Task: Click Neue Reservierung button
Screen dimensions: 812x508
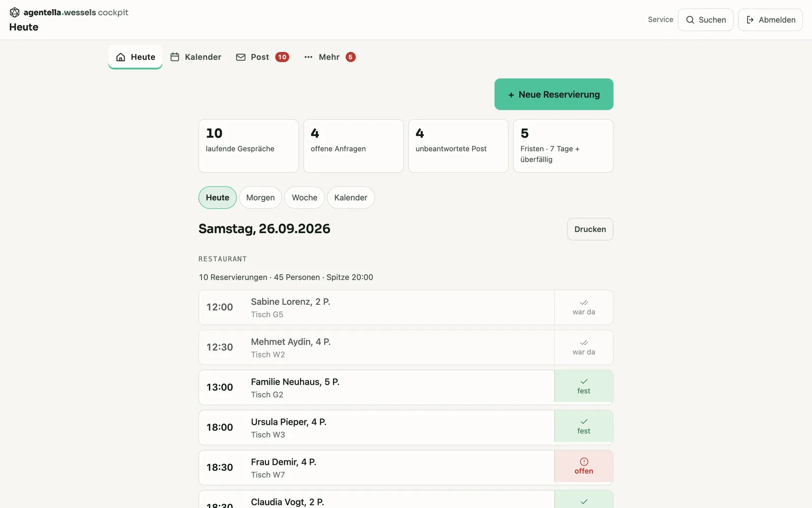Action: [x=554, y=94]
